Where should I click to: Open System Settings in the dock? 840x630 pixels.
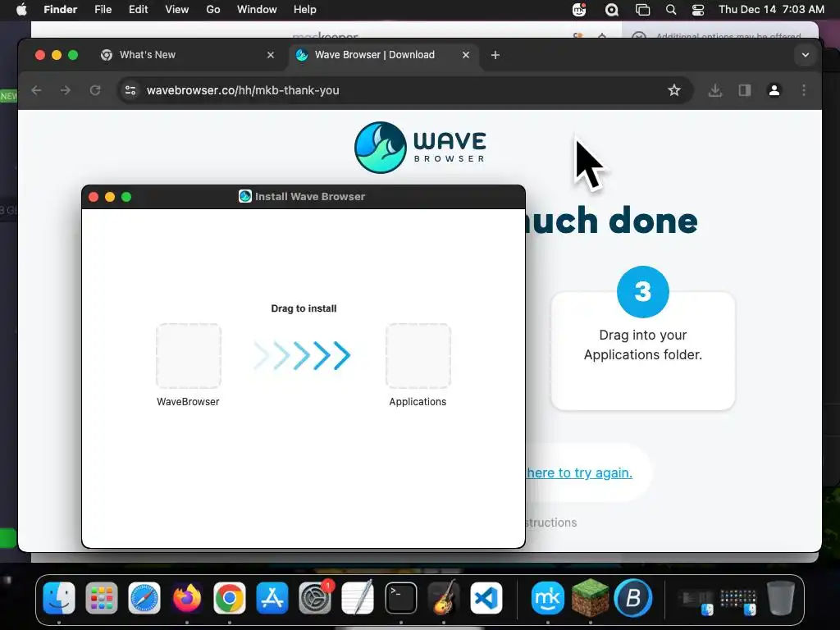(x=315, y=598)
